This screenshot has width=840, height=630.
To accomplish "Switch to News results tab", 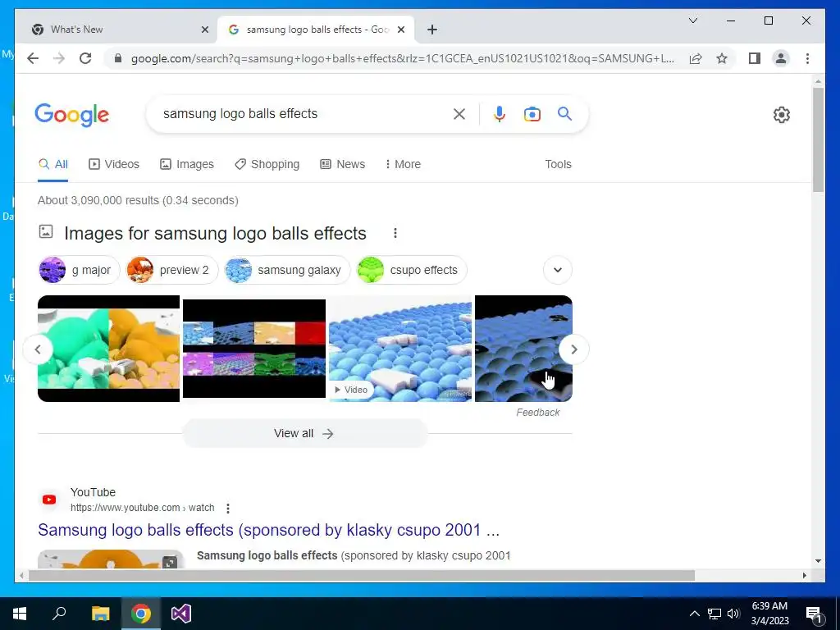I will (x=343, y=164).
